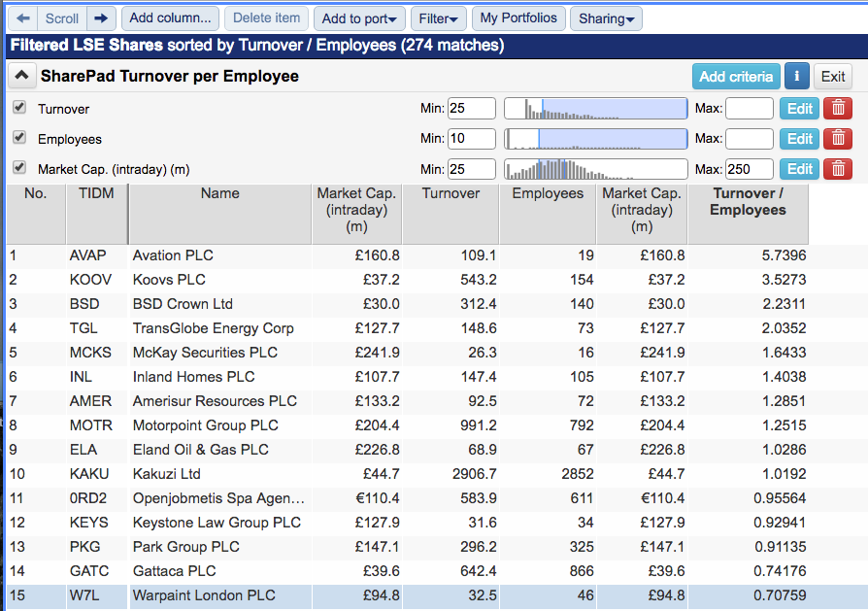The height and width of the screenshot is (611, 868).
Task: Select the TransGlobe Energy Corp row name
Action: pyautogui.click(x=214, y=328)
